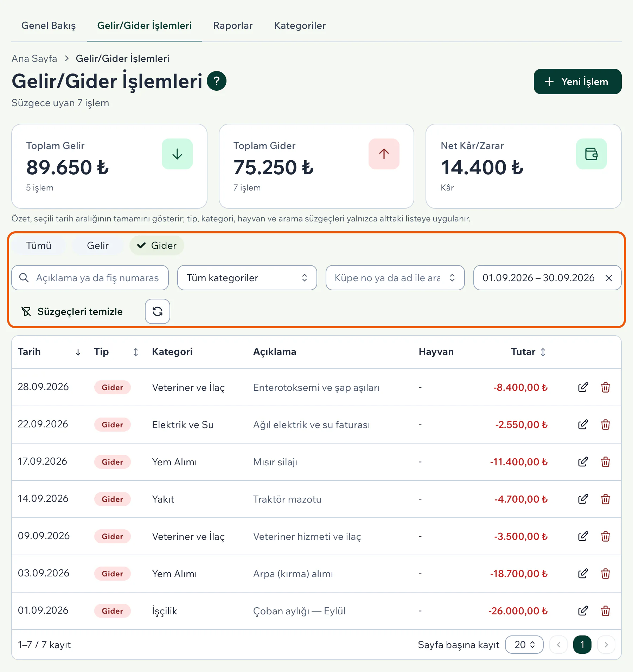Switch to the Kategoriler tab
Viewport: 633px width, 672px height.
(300, 26)
